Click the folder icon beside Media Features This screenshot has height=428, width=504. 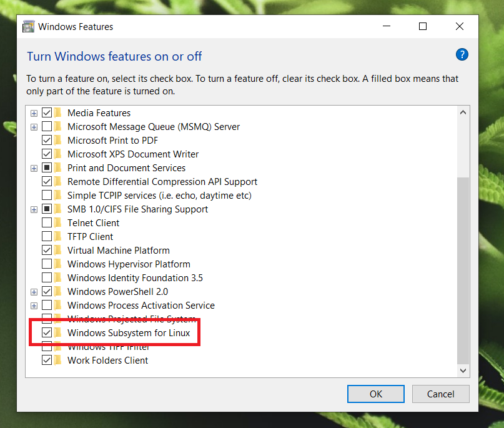pyautogui.click(x=58, y=113)
